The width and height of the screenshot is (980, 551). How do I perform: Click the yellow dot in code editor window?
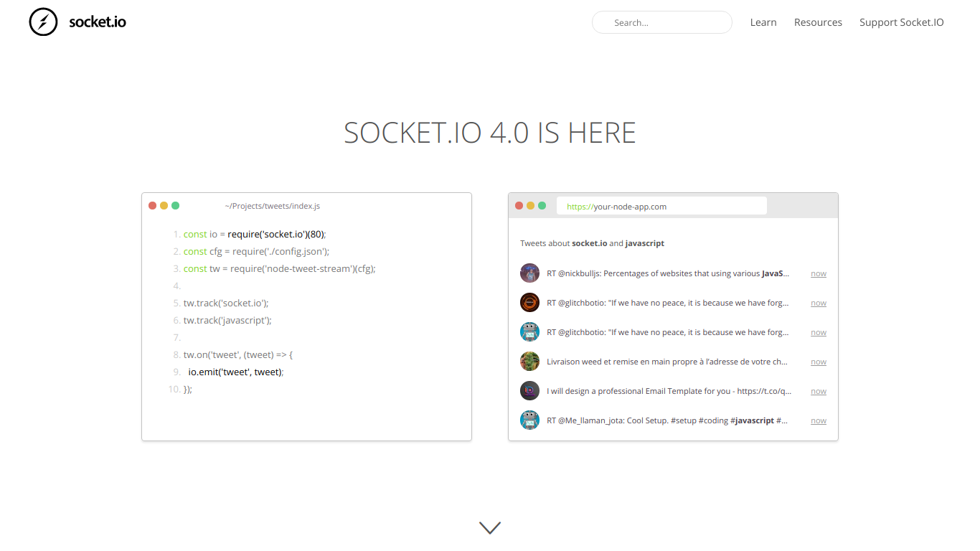point(164,205)
